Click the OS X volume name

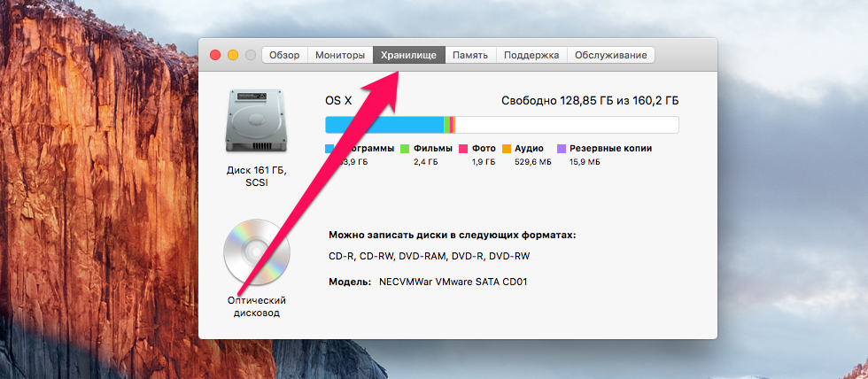tap(338, 101)
